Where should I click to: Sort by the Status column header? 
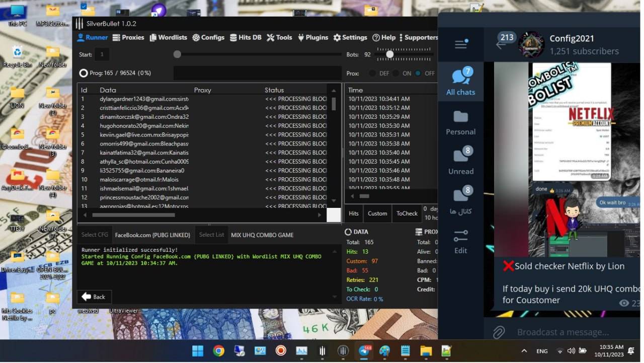[x=274, y=90]
